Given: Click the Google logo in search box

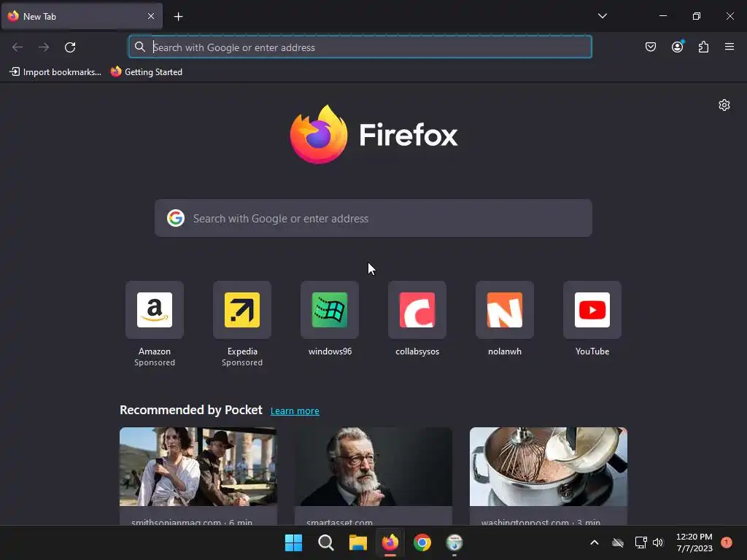Looking at the screenshot, I should [x=176, y=218].
